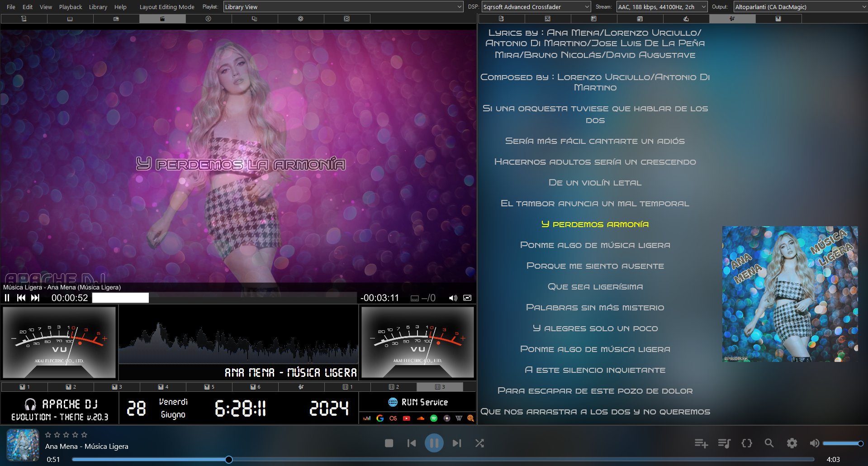Open the Library menu

coord(98,7)
